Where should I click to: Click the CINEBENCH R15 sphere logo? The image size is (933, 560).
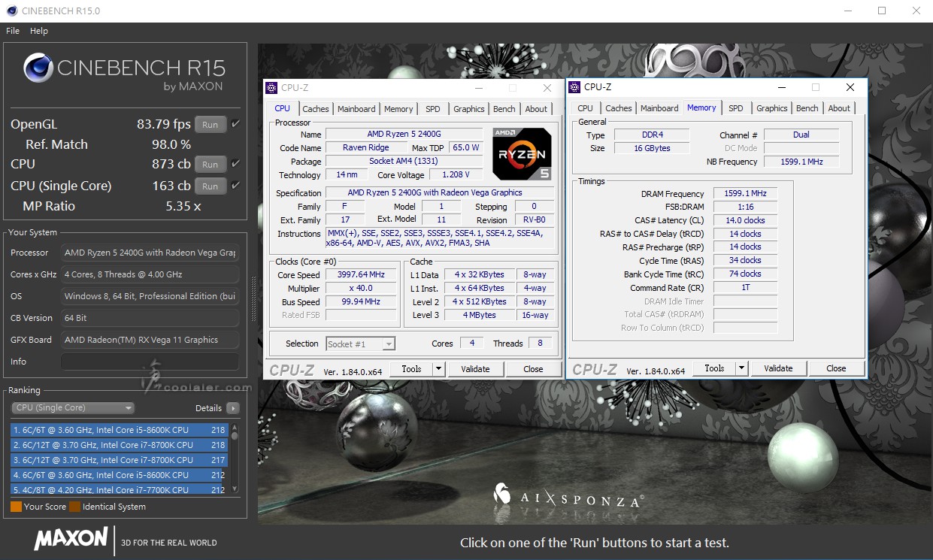[38, 68]
